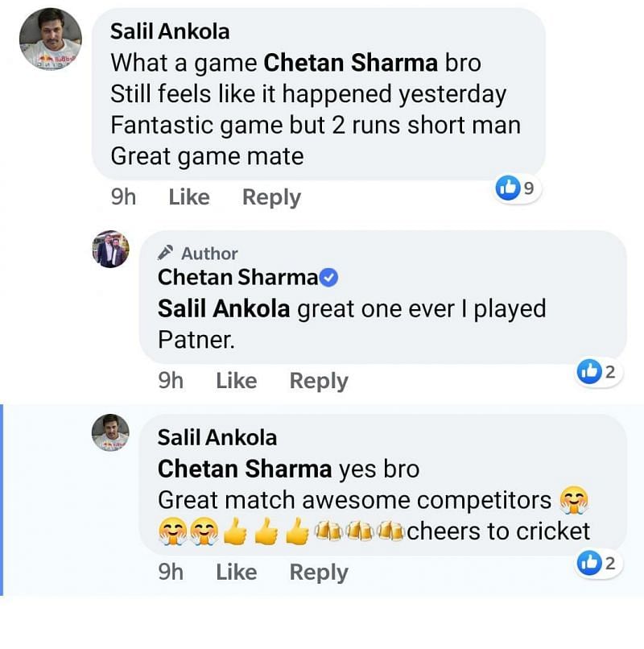Click the Author pen icon label
This screenshot has width=644, height=649.
pyautogui.click(x=200, y=254)
